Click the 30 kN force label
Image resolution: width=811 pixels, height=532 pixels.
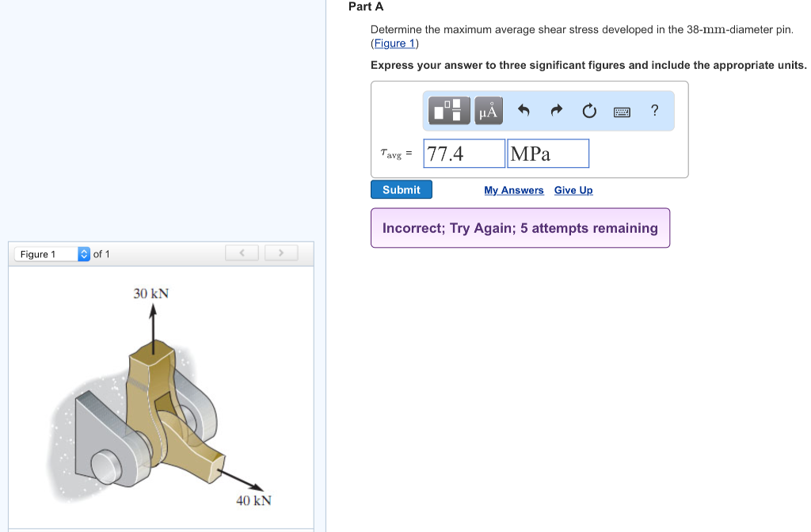(x=151, y=294)
